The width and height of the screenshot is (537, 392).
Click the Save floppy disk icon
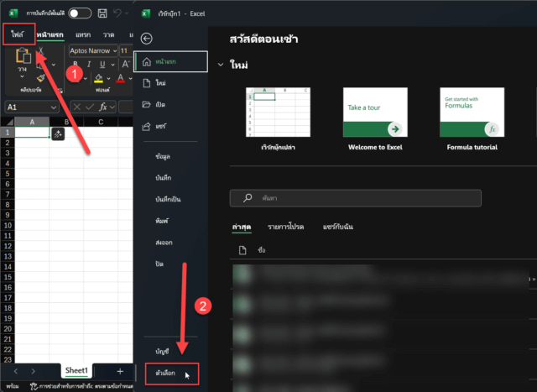pos(102,13)
